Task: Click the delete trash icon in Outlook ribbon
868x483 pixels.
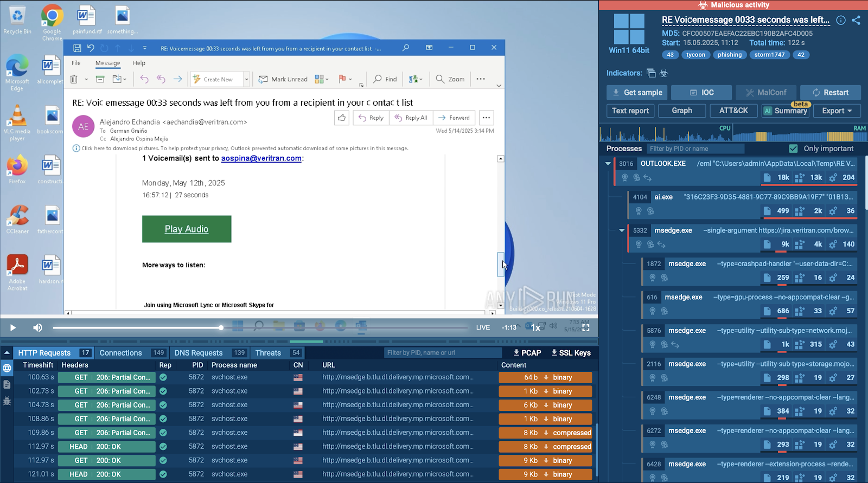Action: click(x=74, y=79)
